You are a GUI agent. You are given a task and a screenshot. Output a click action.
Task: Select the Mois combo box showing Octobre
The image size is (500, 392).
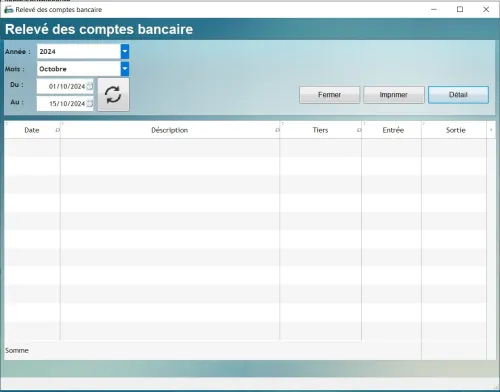[x=83, y=69]
